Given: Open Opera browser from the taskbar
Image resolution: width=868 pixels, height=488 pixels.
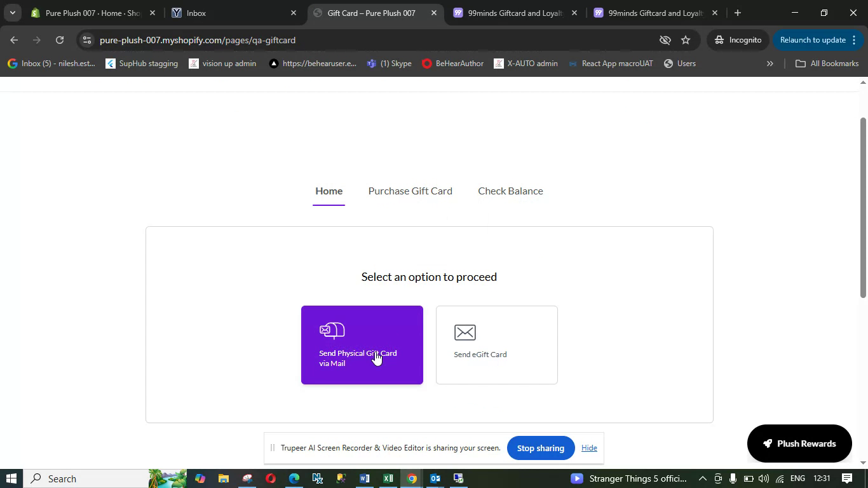Looking at the screenshot, I should tap(270, 478).
